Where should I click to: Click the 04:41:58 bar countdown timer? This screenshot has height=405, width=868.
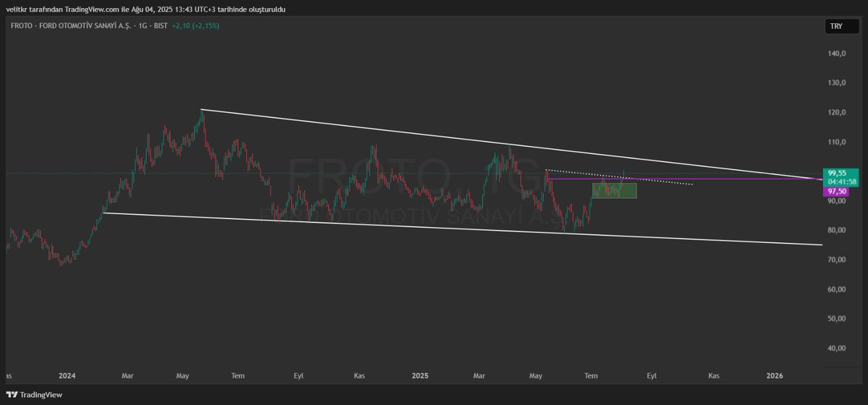pyautogui.click(x=841, y=182)
